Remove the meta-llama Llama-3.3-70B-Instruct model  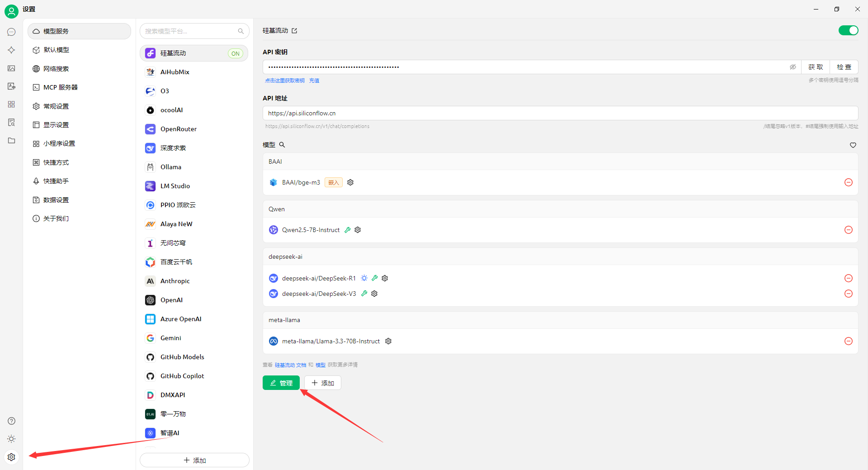click(848, 341)
